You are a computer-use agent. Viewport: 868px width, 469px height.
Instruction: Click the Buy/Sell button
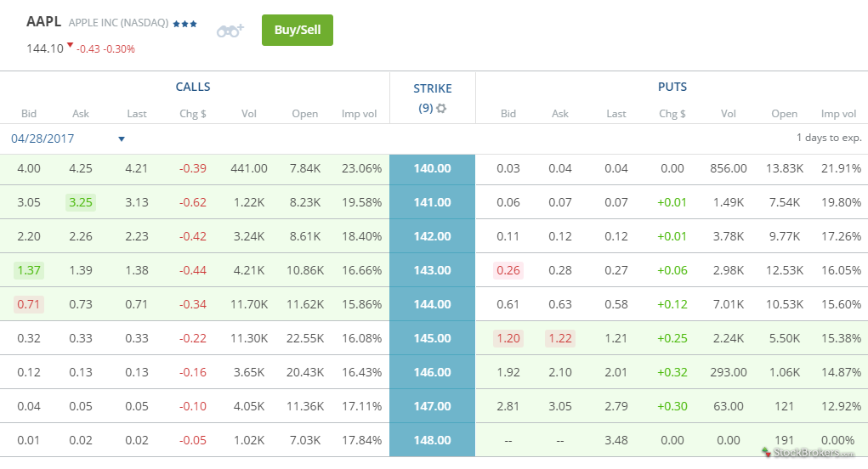(x=298, y=30)
